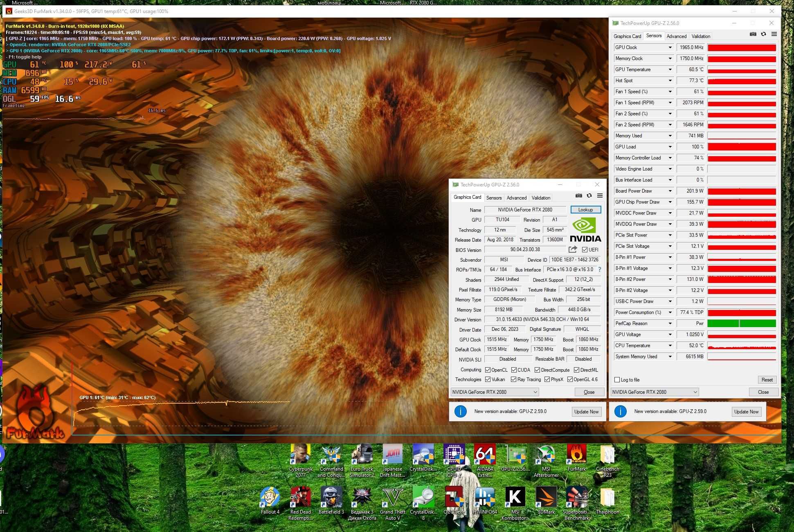The width and height of the screenshot is (794, 532).
Task: Open Grand Theft Auto V shortcut
Action: 392,503
